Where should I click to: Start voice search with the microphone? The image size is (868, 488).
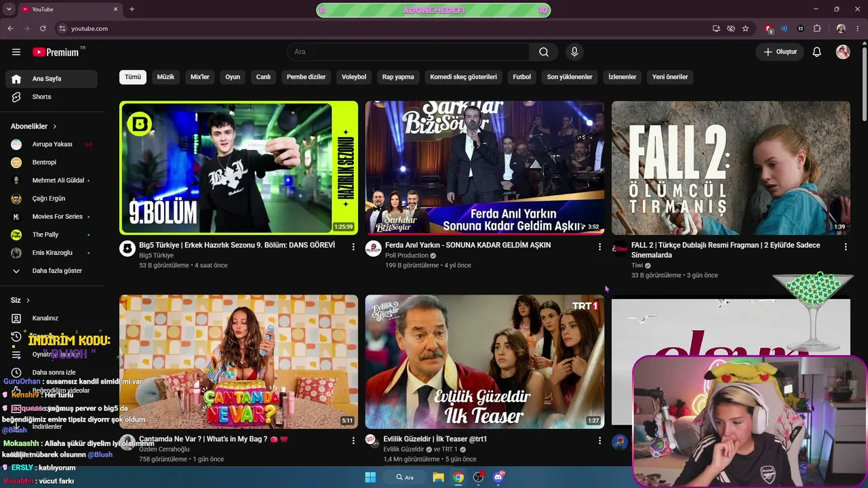click(x=574, y=52)
